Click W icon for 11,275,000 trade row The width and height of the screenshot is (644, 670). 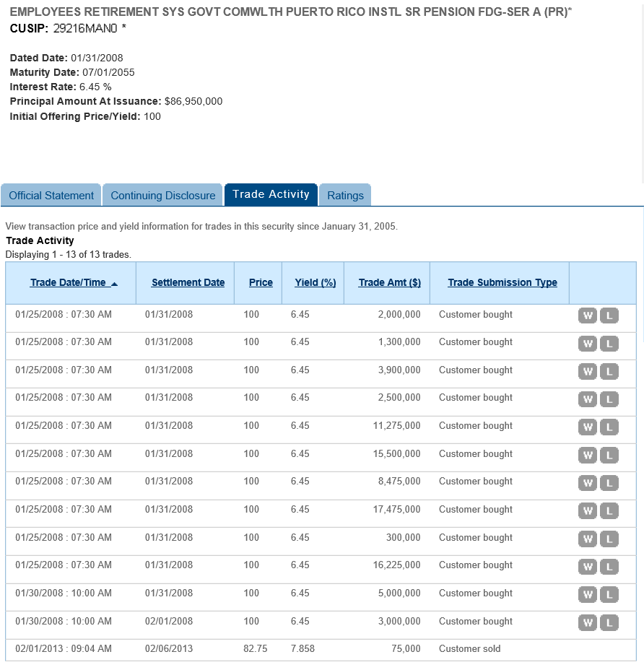(588, 427)
